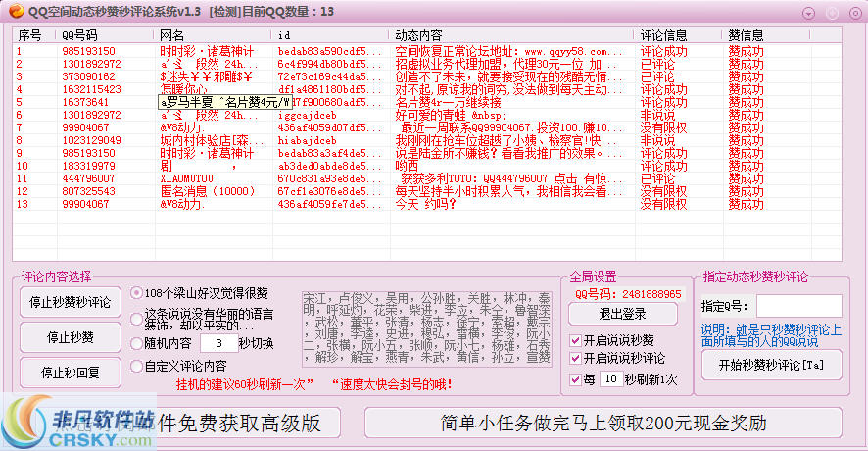
Task: Click 开始秒赞秒评论[Ta] button
Action: click(x=771, y=365)
